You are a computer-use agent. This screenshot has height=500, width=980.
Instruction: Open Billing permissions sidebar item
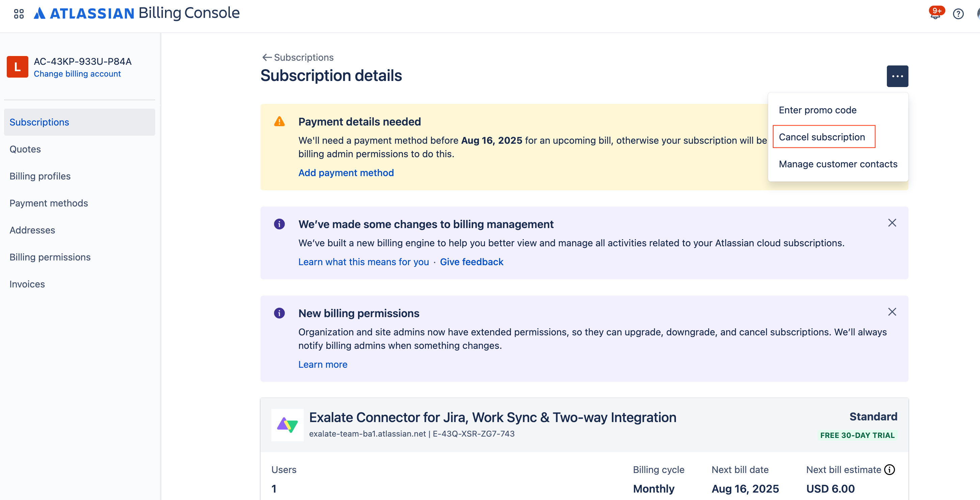click(x=50, y=257)
